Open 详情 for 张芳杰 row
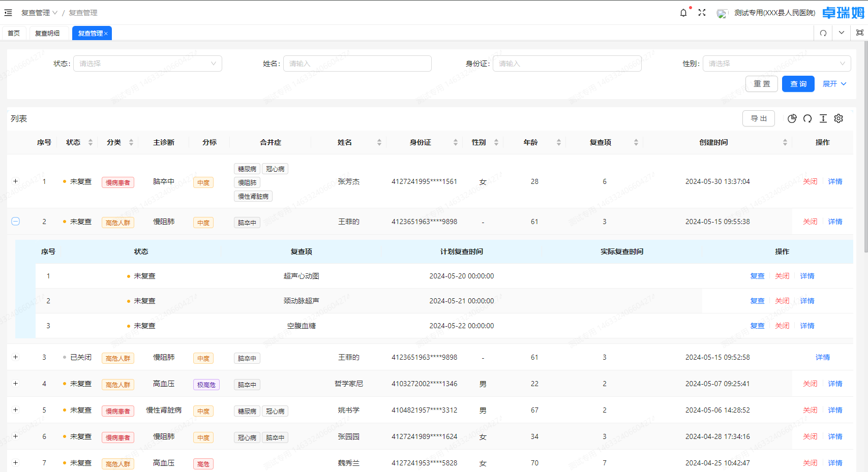 835,181
